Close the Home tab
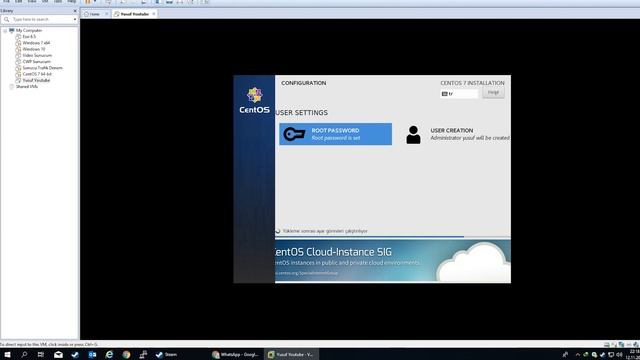Image resolution: width=640 pixels, height=360 pixels. point(107,14)
